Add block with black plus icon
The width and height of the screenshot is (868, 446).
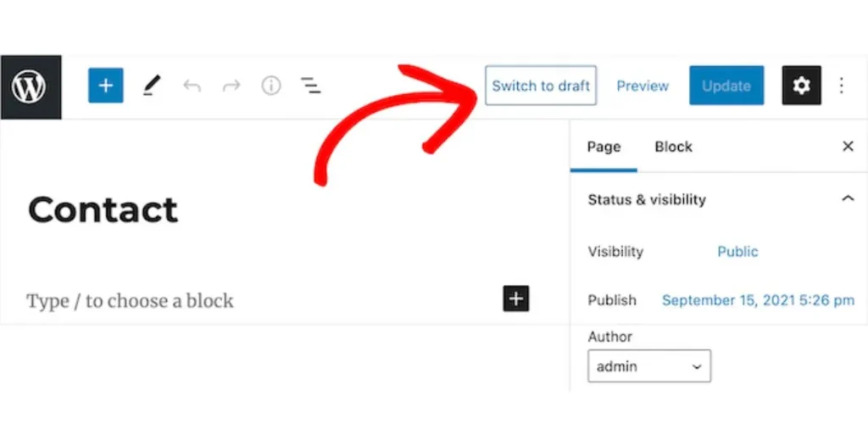pyautogui.click(x=516, y=298)
